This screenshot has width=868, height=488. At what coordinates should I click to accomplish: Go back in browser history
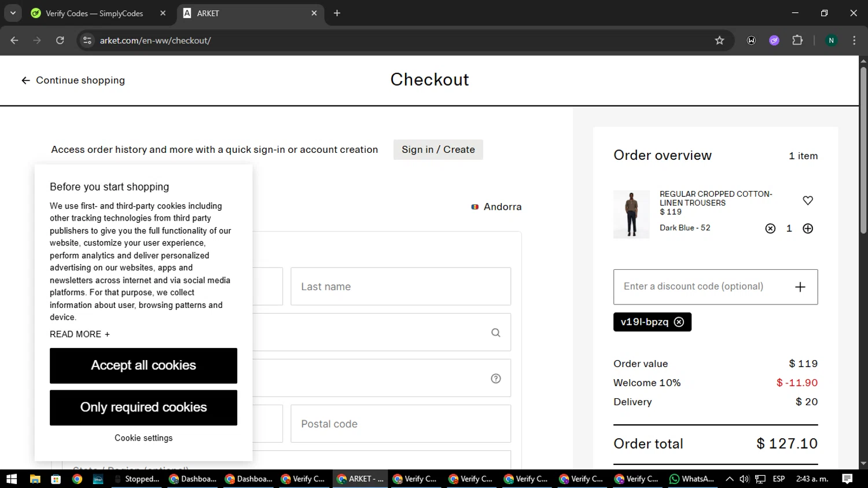pyautogui.click(x=14, y=41)
